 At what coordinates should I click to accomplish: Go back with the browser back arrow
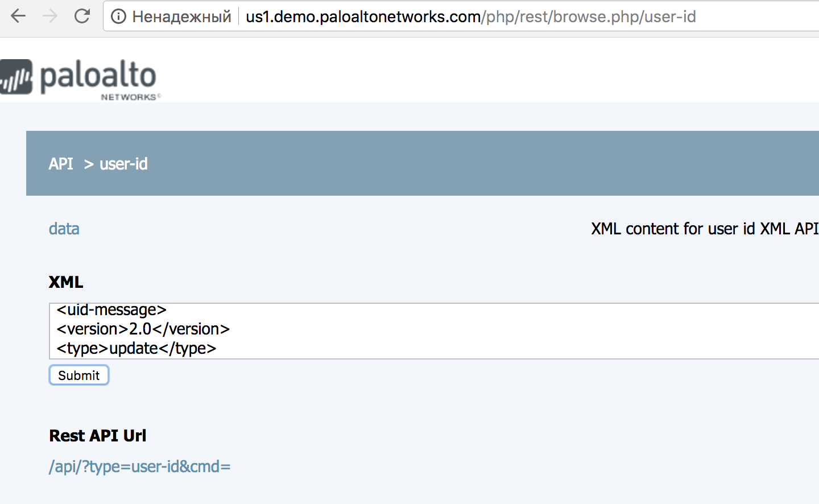(x=18, y=16)
